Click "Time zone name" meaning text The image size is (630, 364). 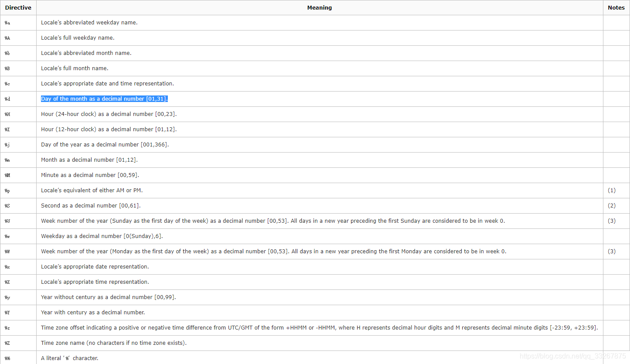tap(114, 343)
